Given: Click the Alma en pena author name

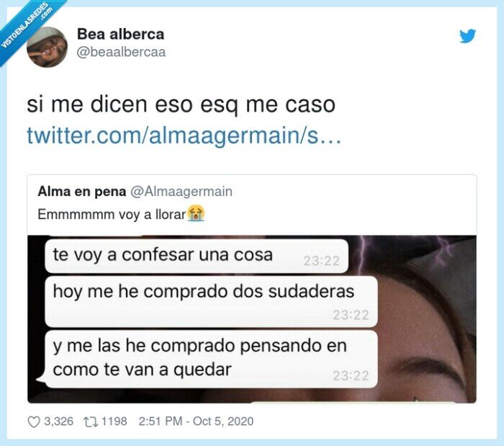Looking at the screenshot, I should [82, 192].
